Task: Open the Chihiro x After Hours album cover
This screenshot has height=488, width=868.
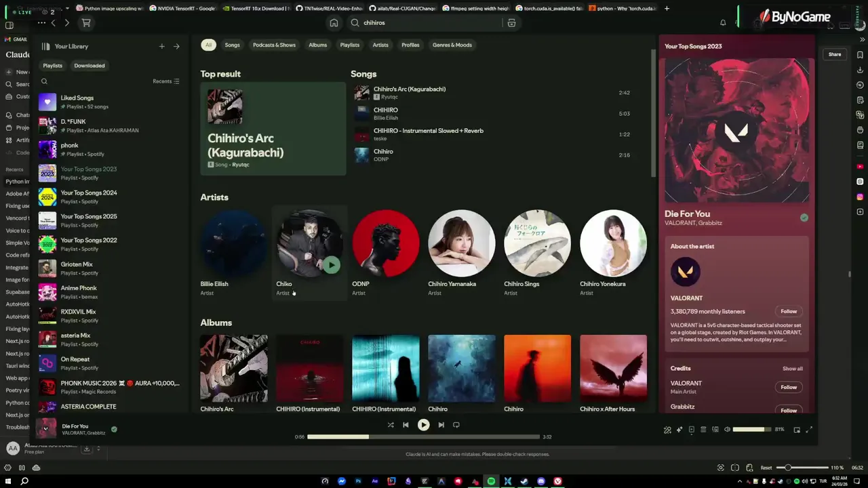Action: pos(613,369)
